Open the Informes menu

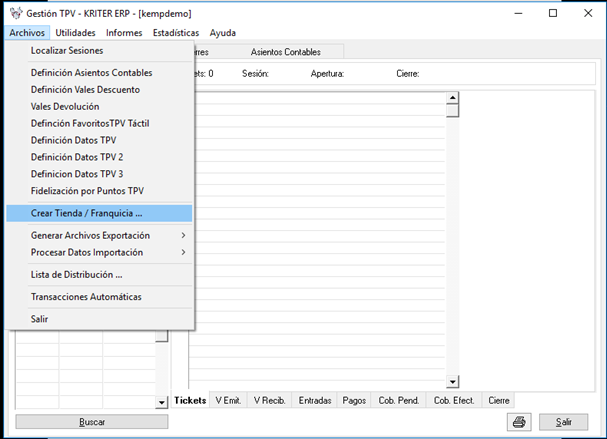click(124, 33)
